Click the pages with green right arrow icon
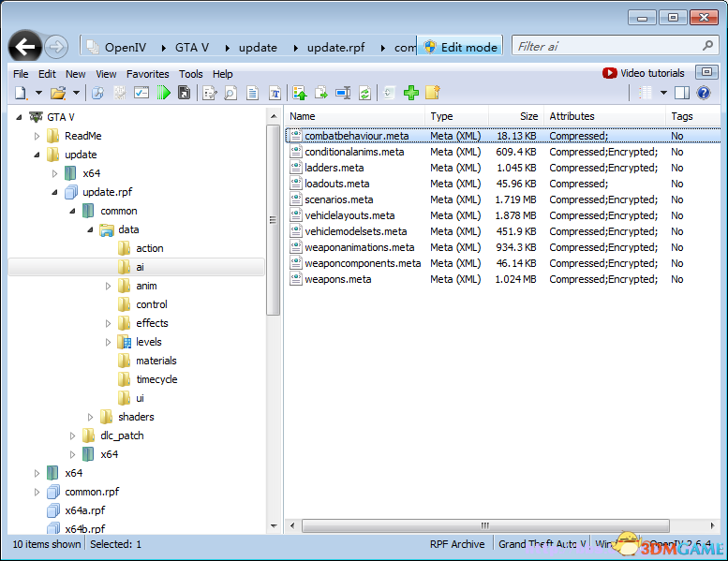This screenshot has width=728, height=561. [321, 93]
